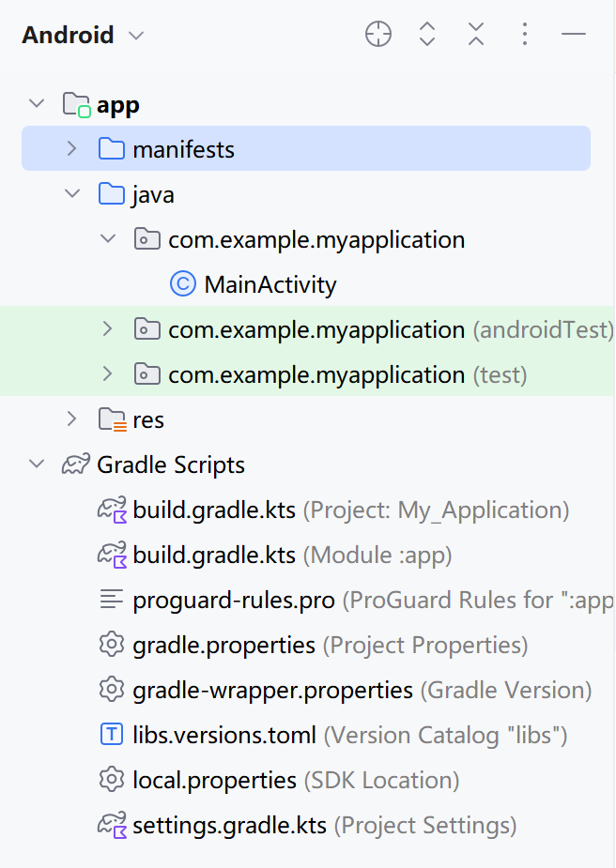616x868 pixels.
Task: Collapse the java folder
Action: click(71, 194)
